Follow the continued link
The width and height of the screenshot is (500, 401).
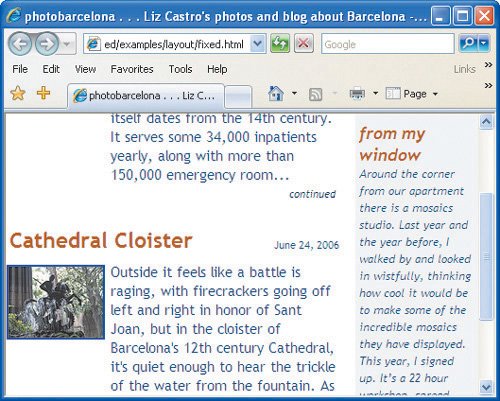tap(312, 194)
